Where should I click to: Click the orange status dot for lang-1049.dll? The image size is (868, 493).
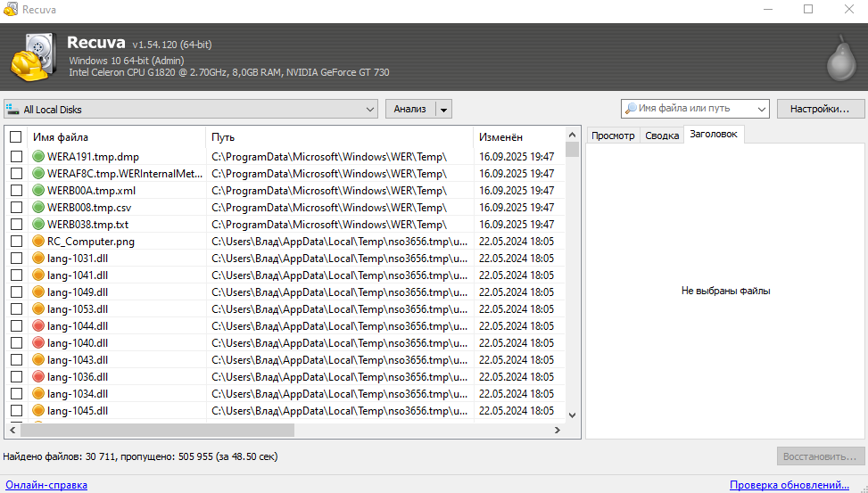tap(38, 292)
